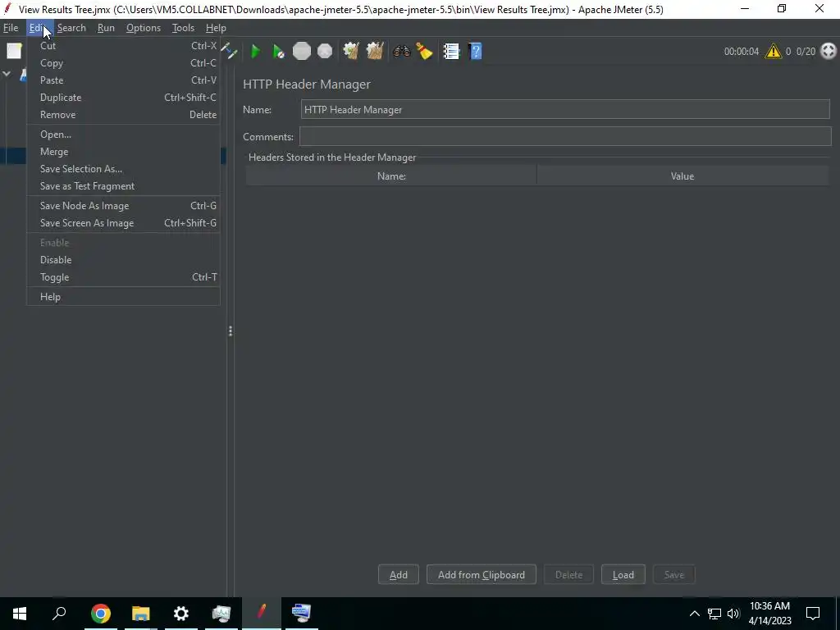The image size is (840, 630).
Task: Click the large gray Stop icon
Action: pos(302,52)
